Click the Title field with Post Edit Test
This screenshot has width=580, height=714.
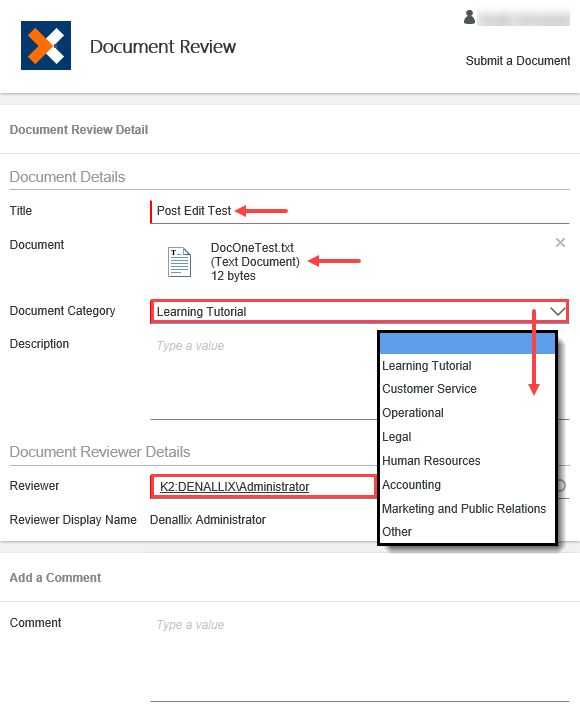tap(360, 211)
